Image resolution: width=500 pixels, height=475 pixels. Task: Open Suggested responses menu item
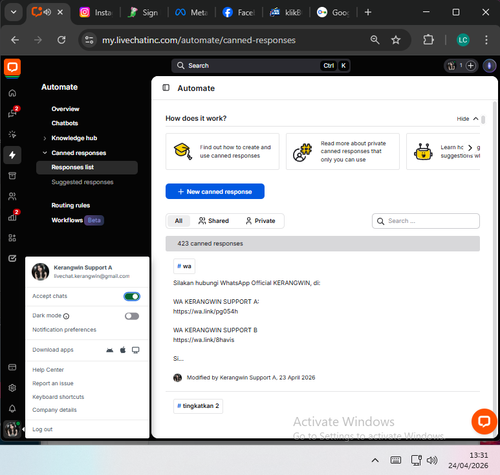pos(82,182)
